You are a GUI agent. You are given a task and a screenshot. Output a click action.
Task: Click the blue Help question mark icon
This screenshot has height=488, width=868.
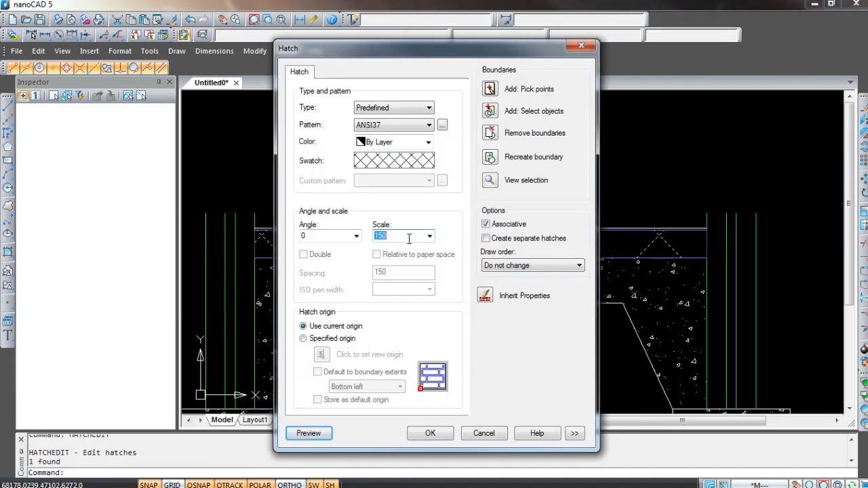332,20
